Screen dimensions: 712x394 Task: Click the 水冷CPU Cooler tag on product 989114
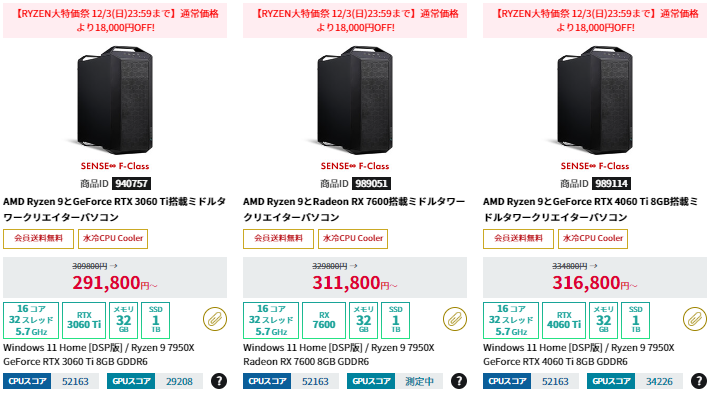pyautogui.click(x=593, y=239)
